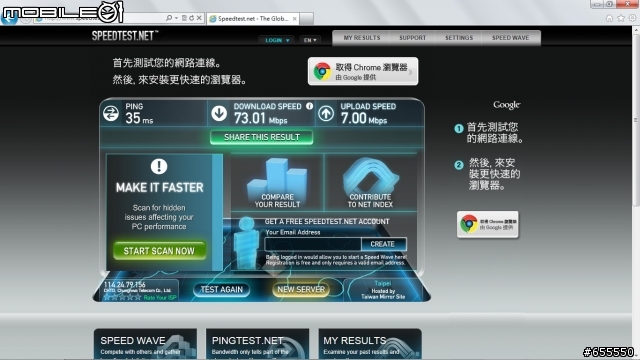Click the download arrow icon
Viewport: 640px width, 360px height.
219,113
